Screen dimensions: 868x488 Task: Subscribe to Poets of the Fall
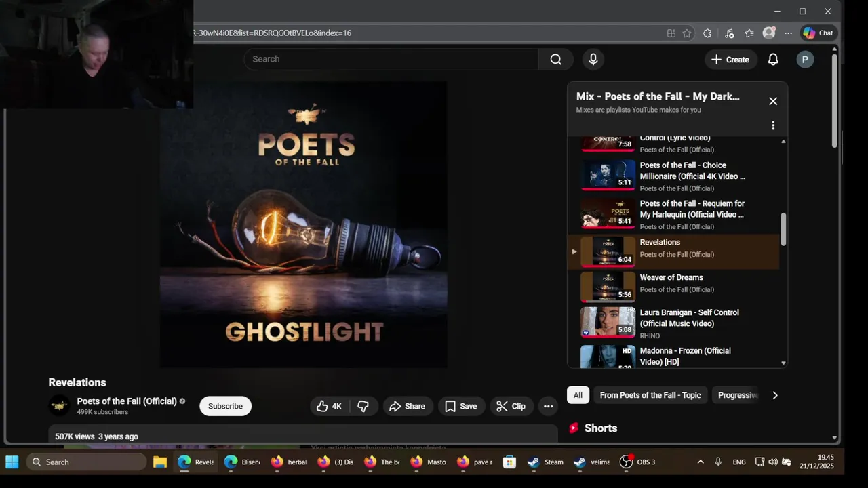point(225,406)
